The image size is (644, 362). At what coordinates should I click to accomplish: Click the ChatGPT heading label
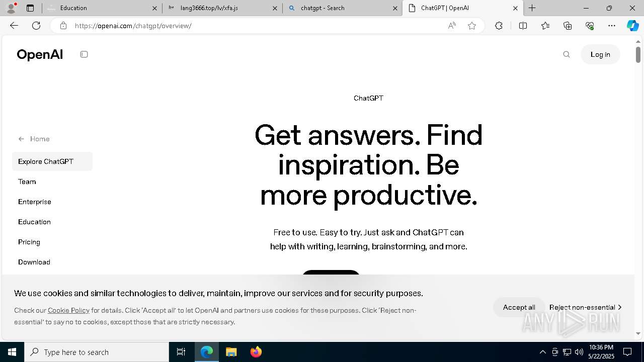(368, 98)
